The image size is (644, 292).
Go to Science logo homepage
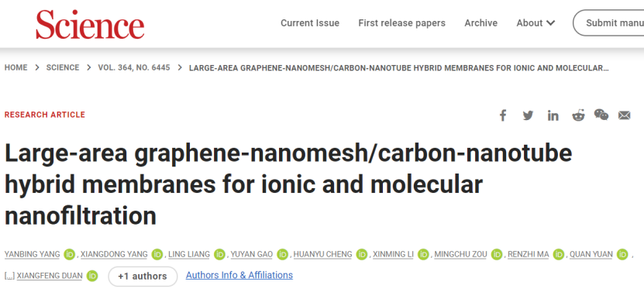click(x=90, y=24)
